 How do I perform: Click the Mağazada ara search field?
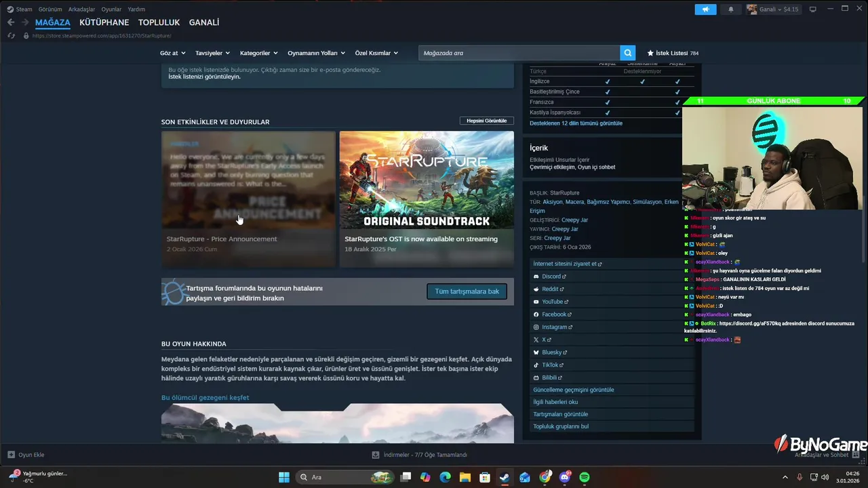coord(519,53)
